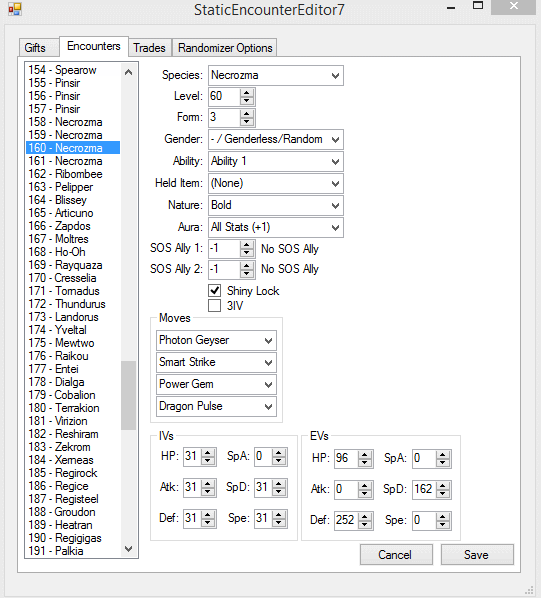The height and width of the screenshot is (598, 541).
Task: Expand the Aura dropdown
Action: [276, 227]
